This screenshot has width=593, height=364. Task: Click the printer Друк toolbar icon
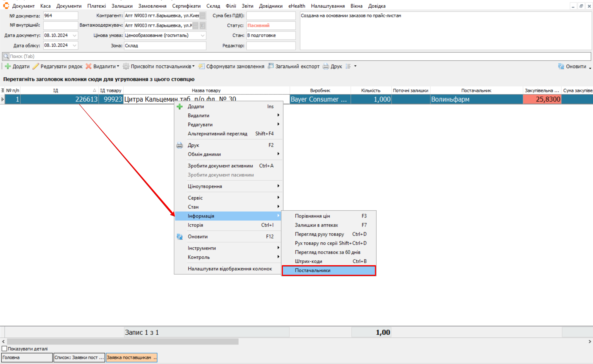click(x=326, y=66)
